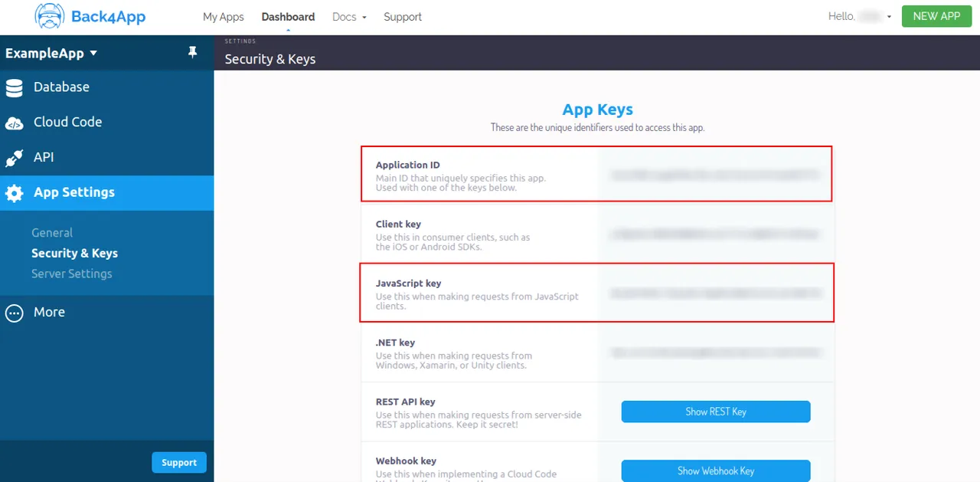Image resolution: width=980 pixels, height=482 pixels.
Task: Open App Settings using the gear icon
Action: pos(14,193)
